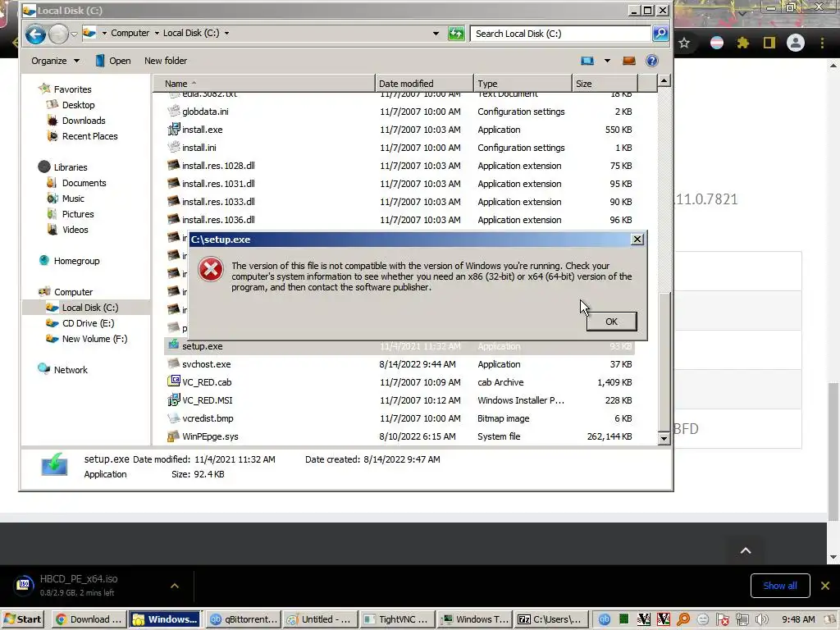The width and height of the screenshot is (840, 630).
Task: Select the install.exe file icon
Action: click(173, 129)
